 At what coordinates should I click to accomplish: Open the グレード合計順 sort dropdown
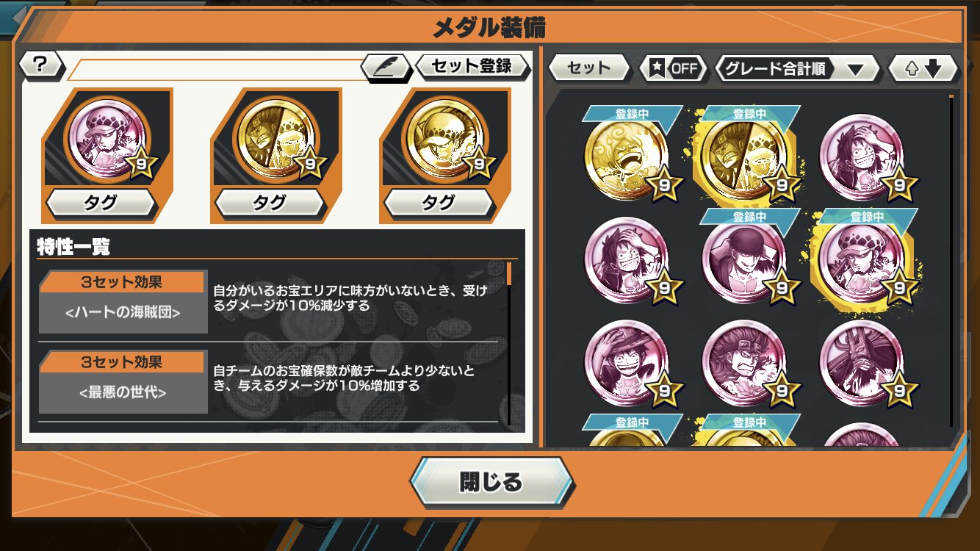(x=796, y=68)
